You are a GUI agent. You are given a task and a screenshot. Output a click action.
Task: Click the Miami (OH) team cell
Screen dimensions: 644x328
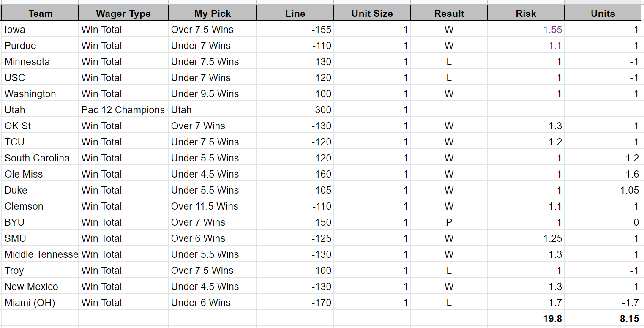click(30, 303)
